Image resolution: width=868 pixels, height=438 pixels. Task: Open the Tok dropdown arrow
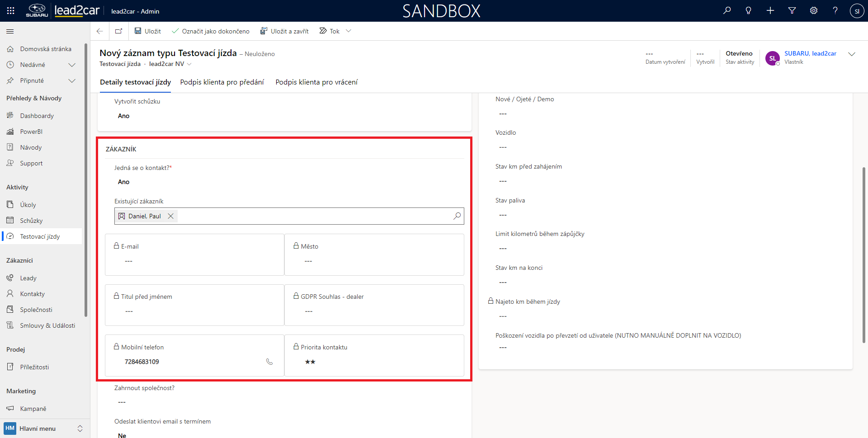click(349, 31)
